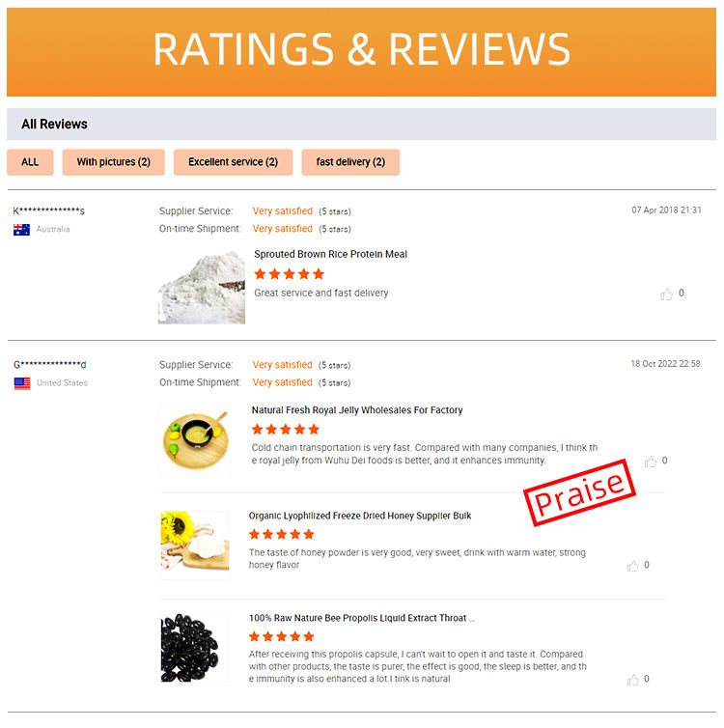Click star rating of Brown Rice Protein
The height and width of the screenshot is (728, 724).
290,274
